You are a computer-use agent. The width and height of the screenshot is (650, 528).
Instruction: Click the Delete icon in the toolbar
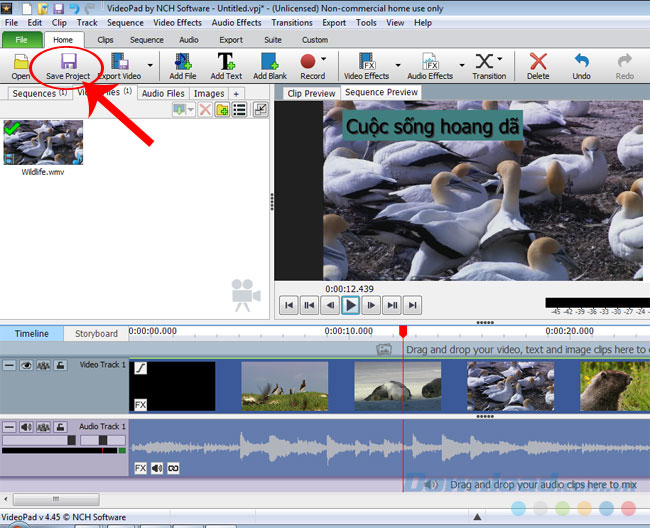pos(538,61)
